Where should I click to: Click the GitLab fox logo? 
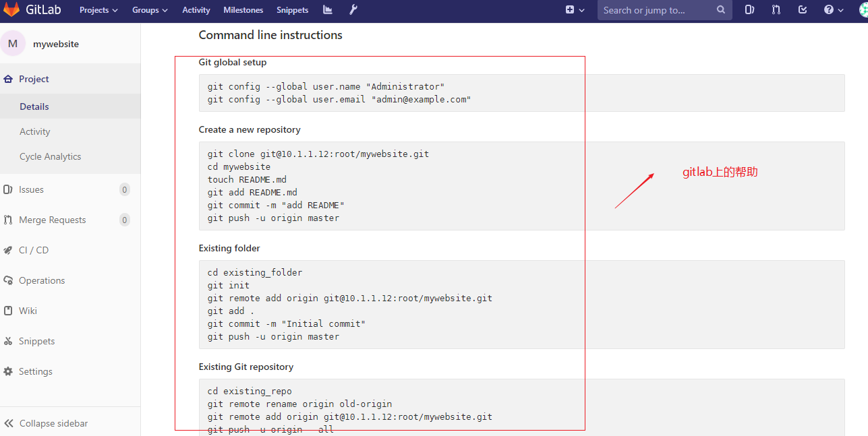[x=11, y=10]
